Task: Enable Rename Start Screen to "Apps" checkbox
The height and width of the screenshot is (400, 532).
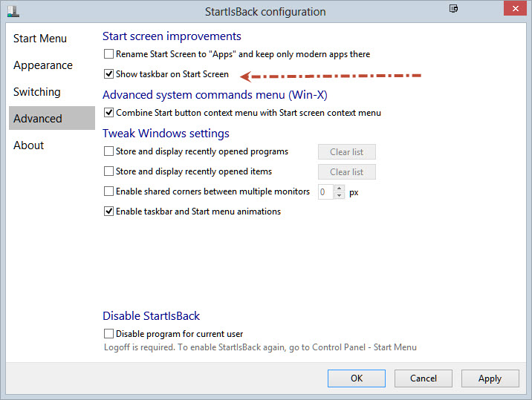Action: tap(109, 54)
